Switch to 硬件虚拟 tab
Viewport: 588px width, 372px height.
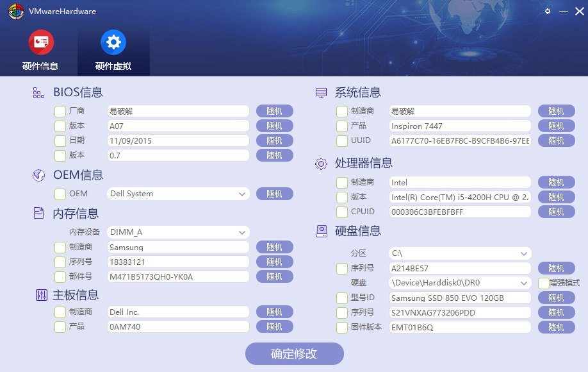click(113, 51)
